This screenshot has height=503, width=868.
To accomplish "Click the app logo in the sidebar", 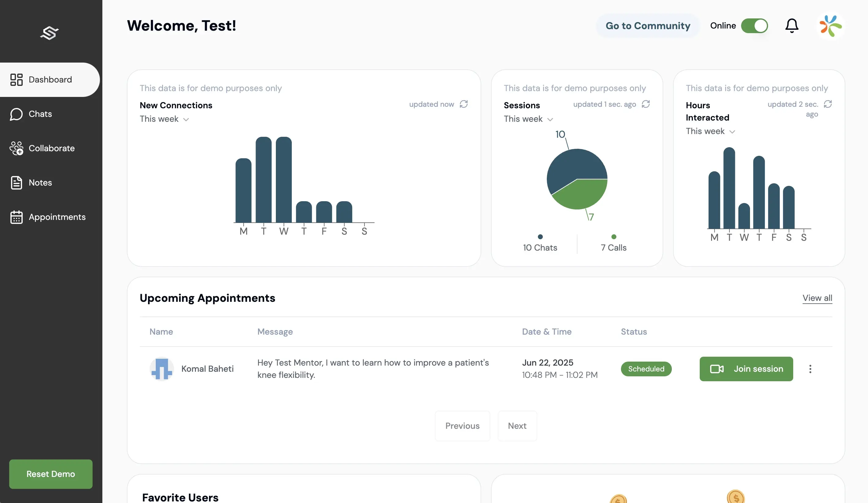I will [x=50, y=33].
